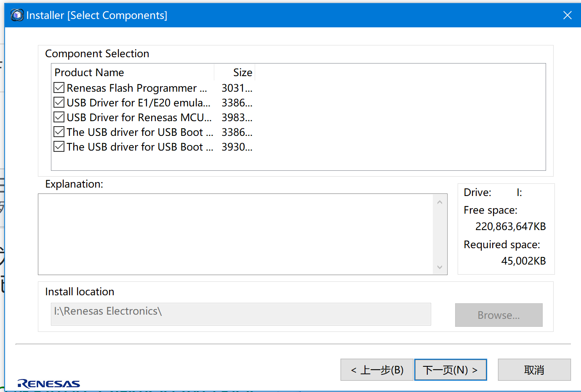Click size value 3983... in the list
581x392 pixels.
pyautogui.click(x=237, y=117)
